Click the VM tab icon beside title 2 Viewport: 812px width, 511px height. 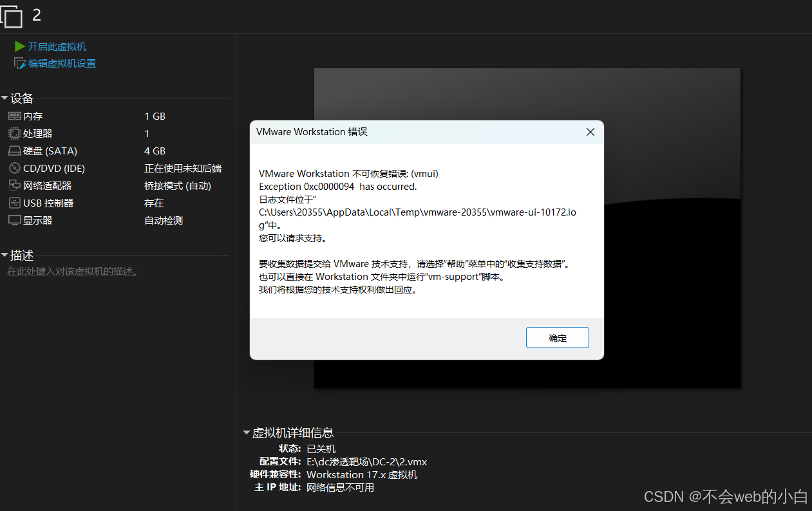pos(12,15)
